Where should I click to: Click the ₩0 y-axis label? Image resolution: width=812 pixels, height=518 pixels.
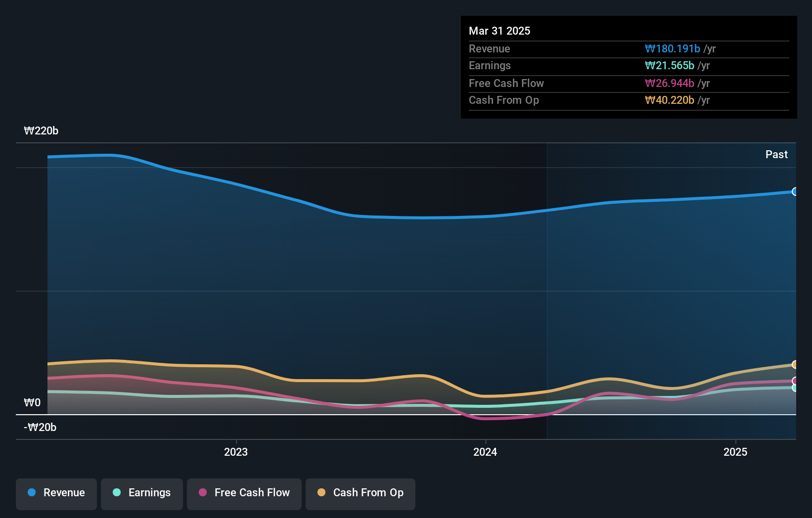[32, 403]
